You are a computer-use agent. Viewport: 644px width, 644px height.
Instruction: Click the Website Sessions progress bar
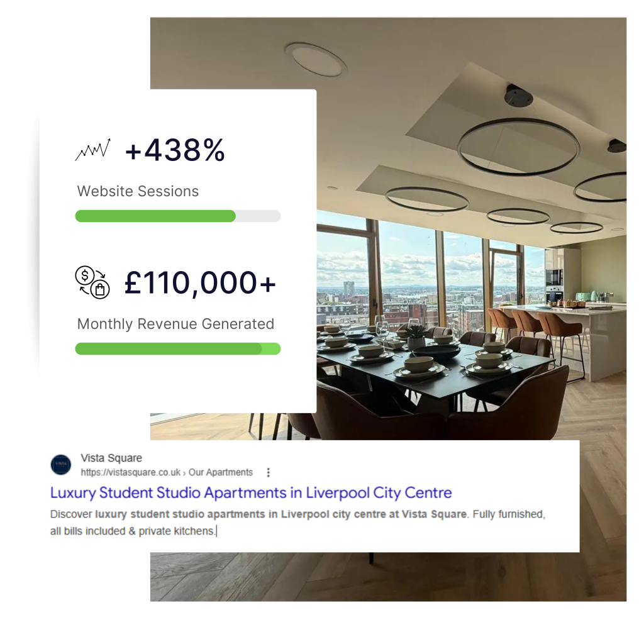point(178,216)
